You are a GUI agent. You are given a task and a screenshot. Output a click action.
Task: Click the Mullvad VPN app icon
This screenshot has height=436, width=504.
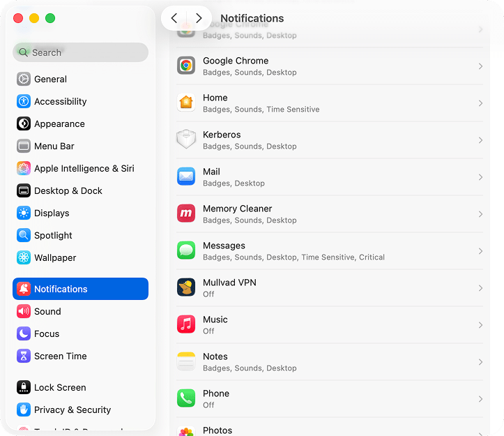pos(186,287)
